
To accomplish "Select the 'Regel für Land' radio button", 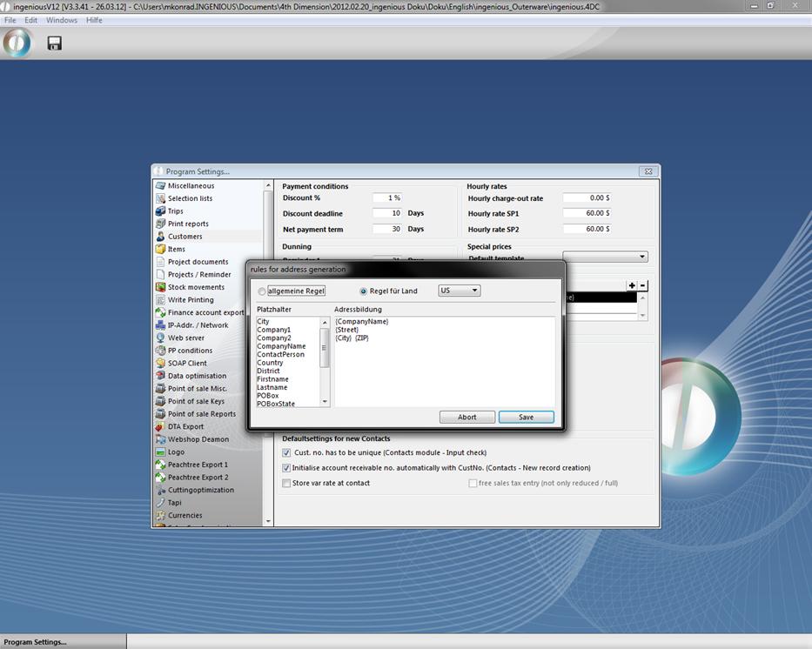I will [x=364, y=291].
